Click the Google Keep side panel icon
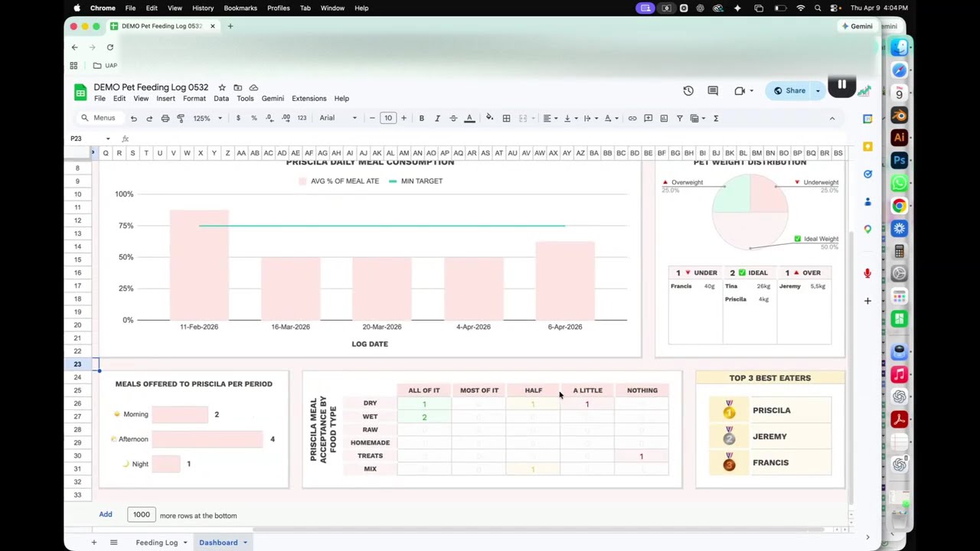 click(x=867, y=146)
